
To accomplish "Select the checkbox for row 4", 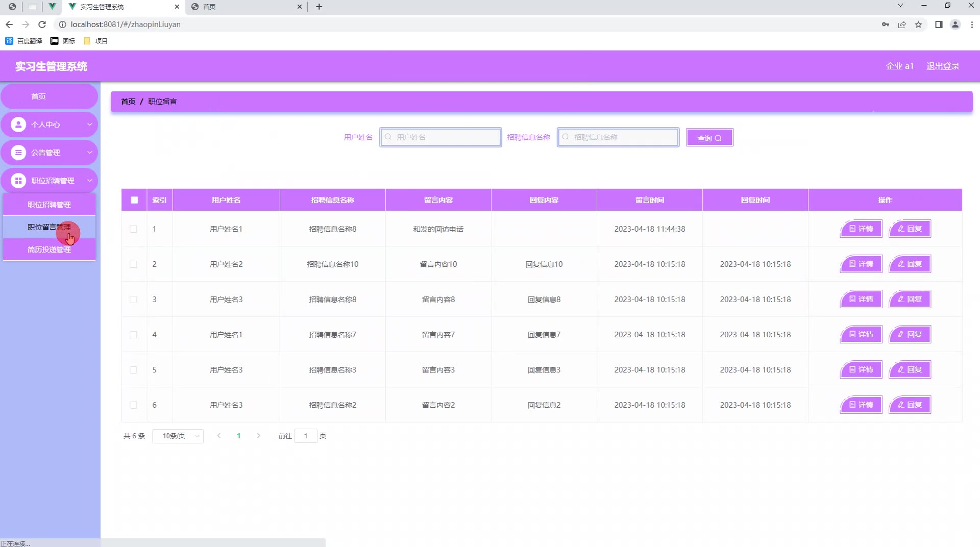I will pos(133,335).
